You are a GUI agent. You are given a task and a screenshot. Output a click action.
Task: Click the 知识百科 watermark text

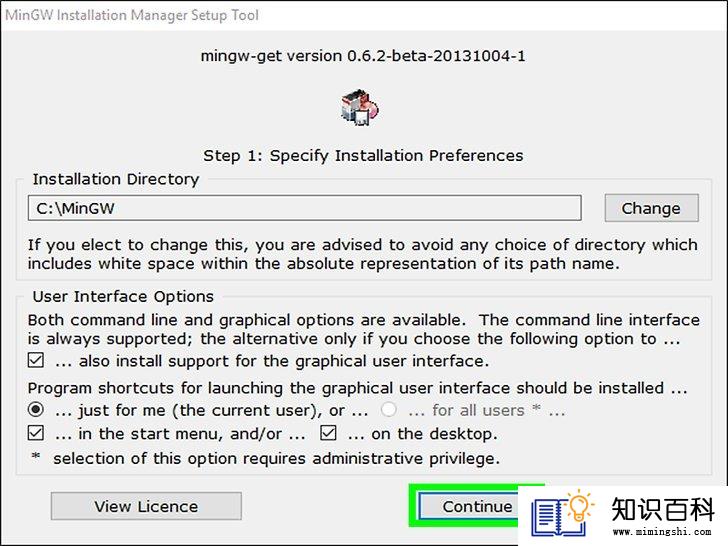point(663,509)
